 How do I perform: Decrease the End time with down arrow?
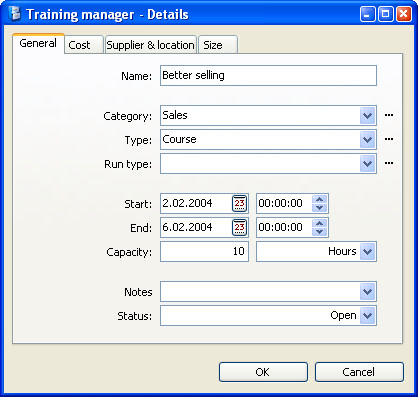[319, 232]
